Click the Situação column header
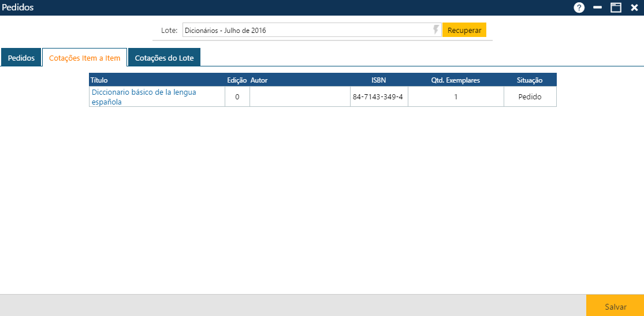Image resolution: width=644 pixels, height=316 pixels. tap(529, 80)
